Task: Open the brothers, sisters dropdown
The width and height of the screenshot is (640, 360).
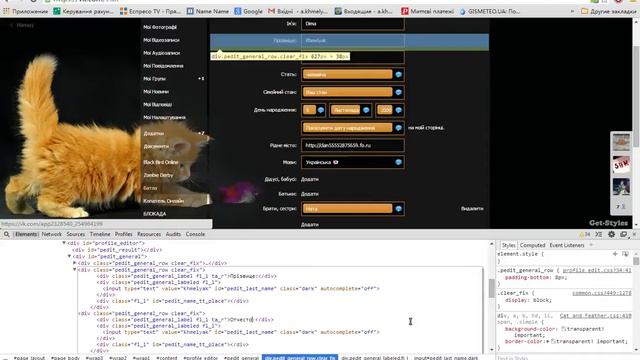Action: click(353, 209)
